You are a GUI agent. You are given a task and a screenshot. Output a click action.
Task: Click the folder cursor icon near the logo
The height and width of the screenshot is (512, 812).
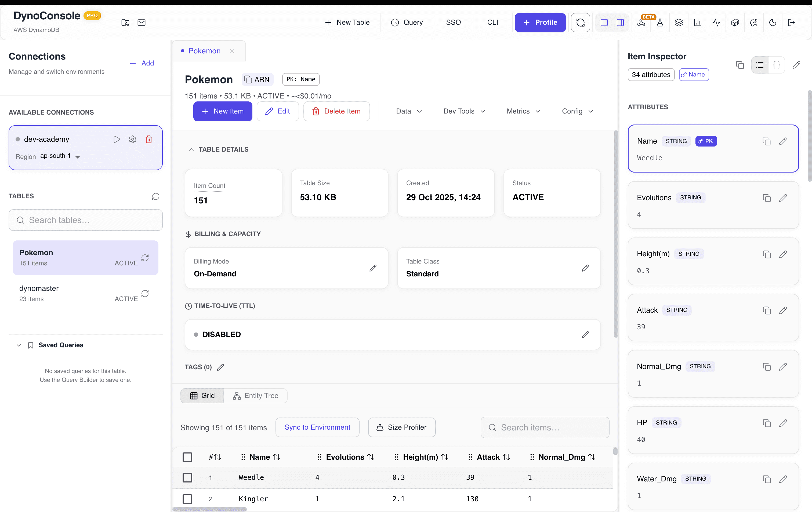pyautogui.click(x=125, y=23)
